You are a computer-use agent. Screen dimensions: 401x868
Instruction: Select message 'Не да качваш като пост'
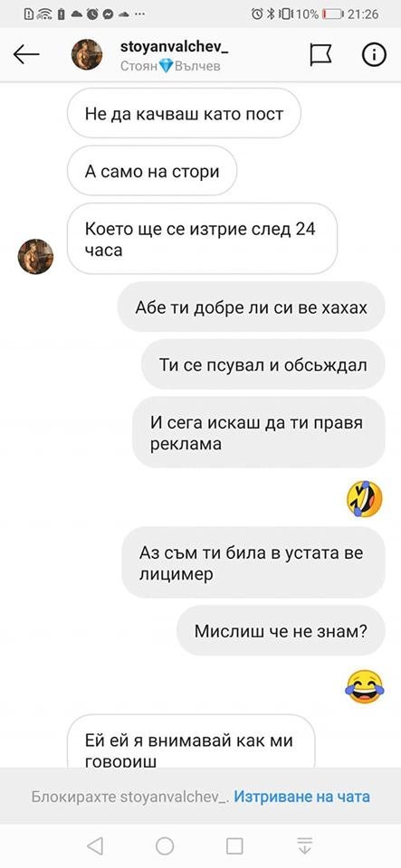pyautogui.click(x=184, y=114)
